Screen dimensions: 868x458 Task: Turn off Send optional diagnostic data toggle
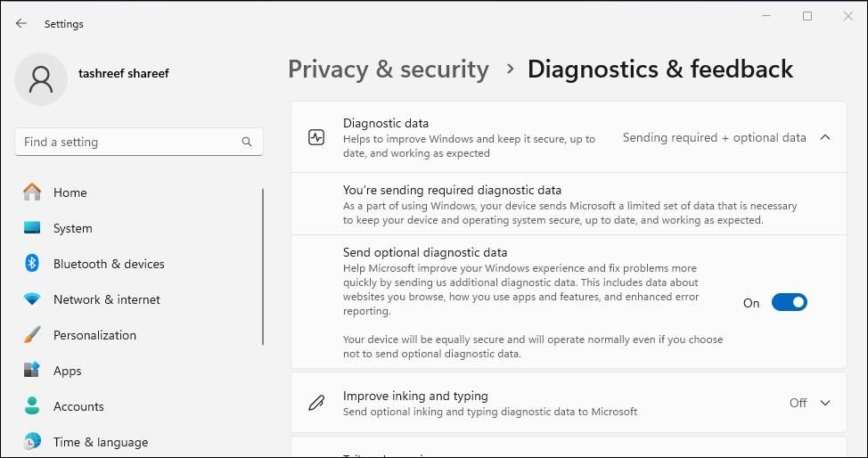[789, 303]
